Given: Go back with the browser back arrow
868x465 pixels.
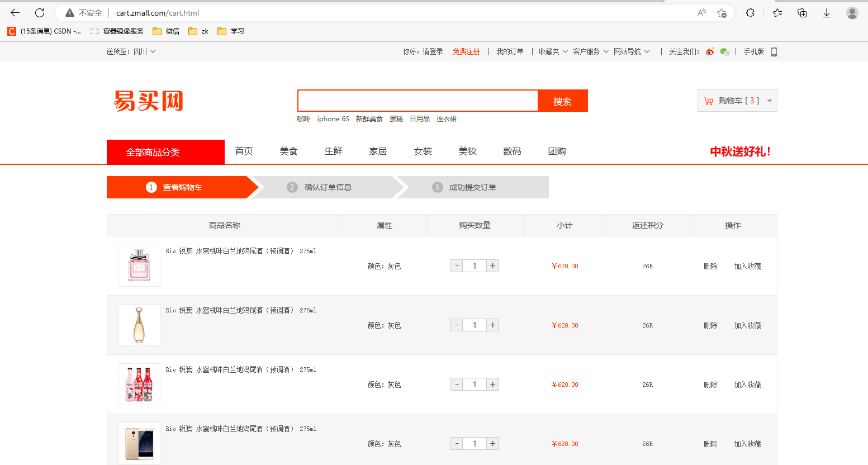Looking at the screenshot, I should [15, 12].
